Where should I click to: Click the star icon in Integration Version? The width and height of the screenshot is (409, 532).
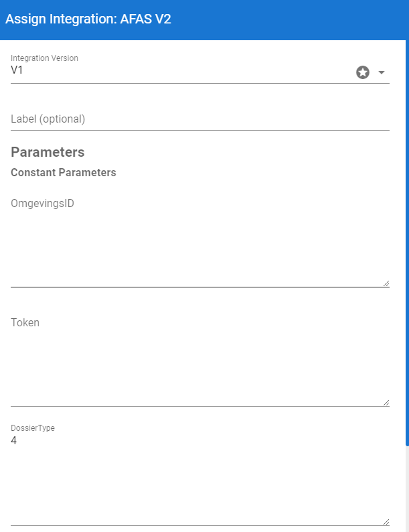tap(363, 72)
